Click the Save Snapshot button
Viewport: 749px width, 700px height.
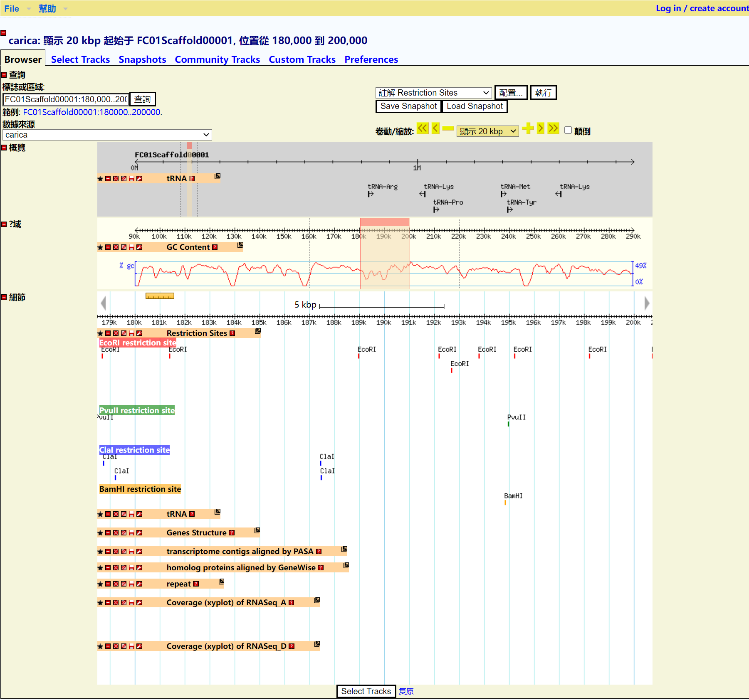click(x=408, y=106)
